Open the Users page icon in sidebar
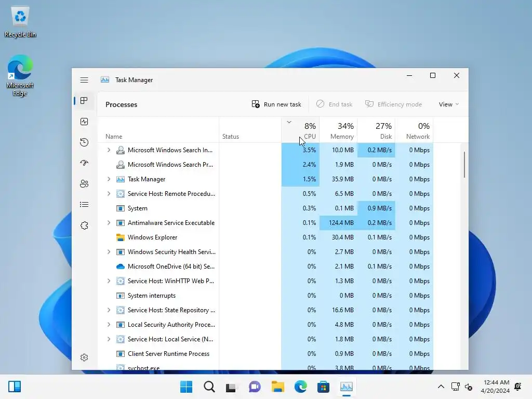Screen dimensions: 532x399 84,184
